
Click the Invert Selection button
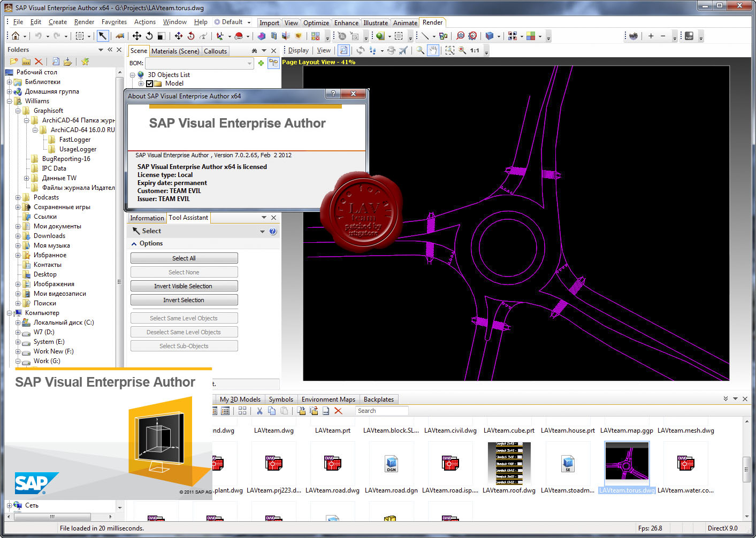click(184, 300)
